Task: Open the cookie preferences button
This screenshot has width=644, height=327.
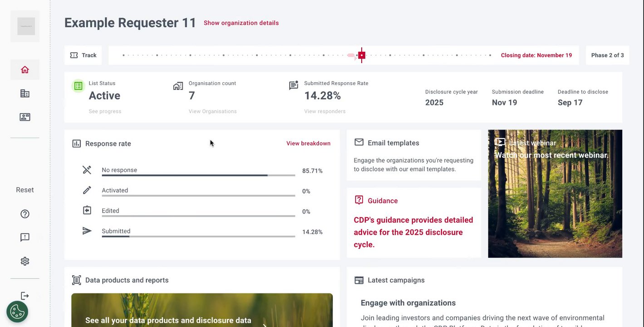Action: 17,312
